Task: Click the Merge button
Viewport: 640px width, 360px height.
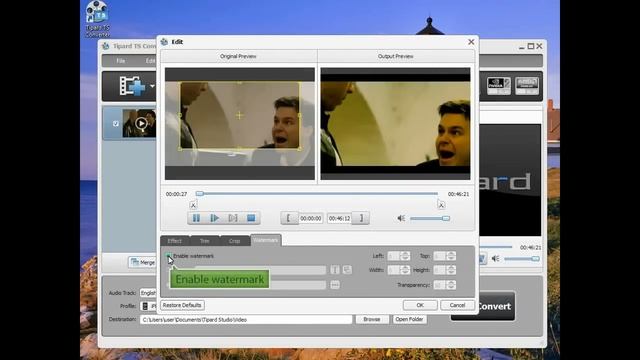Action: point(142,262)
